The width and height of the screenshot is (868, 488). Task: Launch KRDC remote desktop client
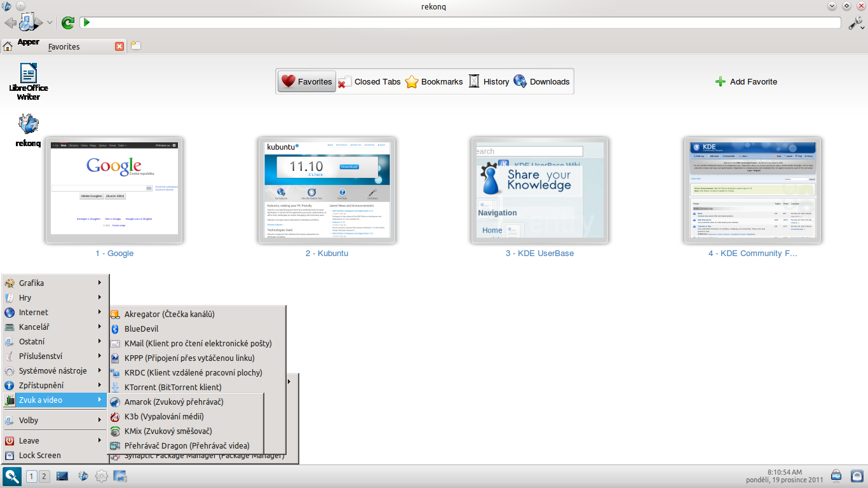tap(197, 372)
